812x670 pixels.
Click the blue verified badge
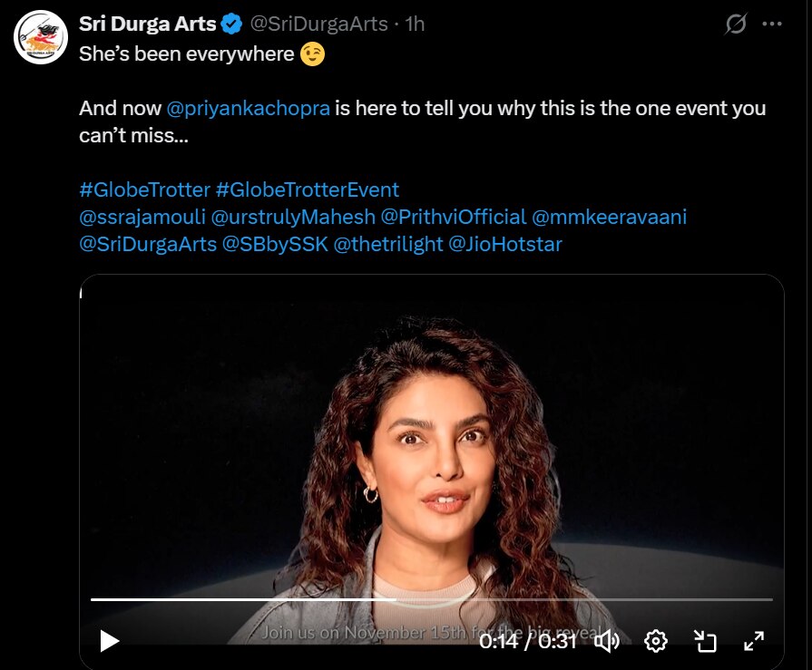coord(231,24)
